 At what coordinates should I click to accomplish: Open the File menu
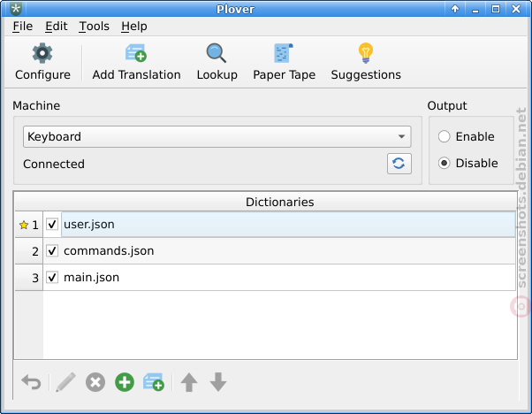click(22, 27)
